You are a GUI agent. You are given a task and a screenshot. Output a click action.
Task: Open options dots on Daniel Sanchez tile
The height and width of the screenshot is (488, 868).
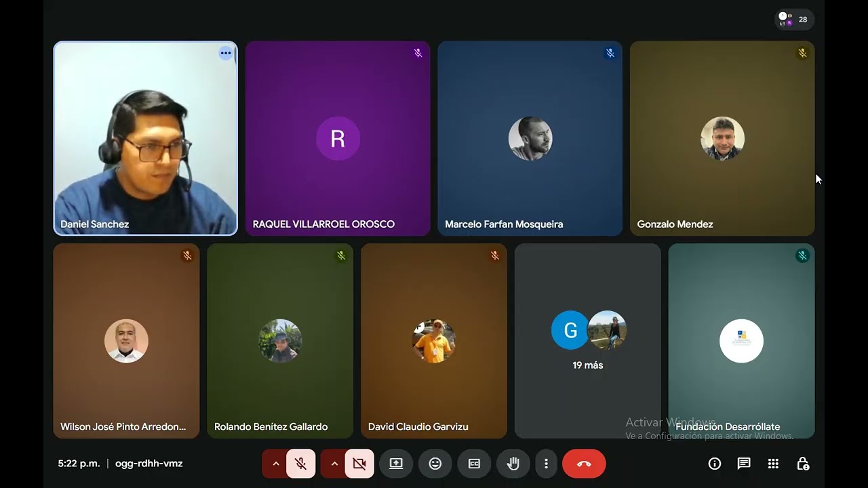pos(226,53)
